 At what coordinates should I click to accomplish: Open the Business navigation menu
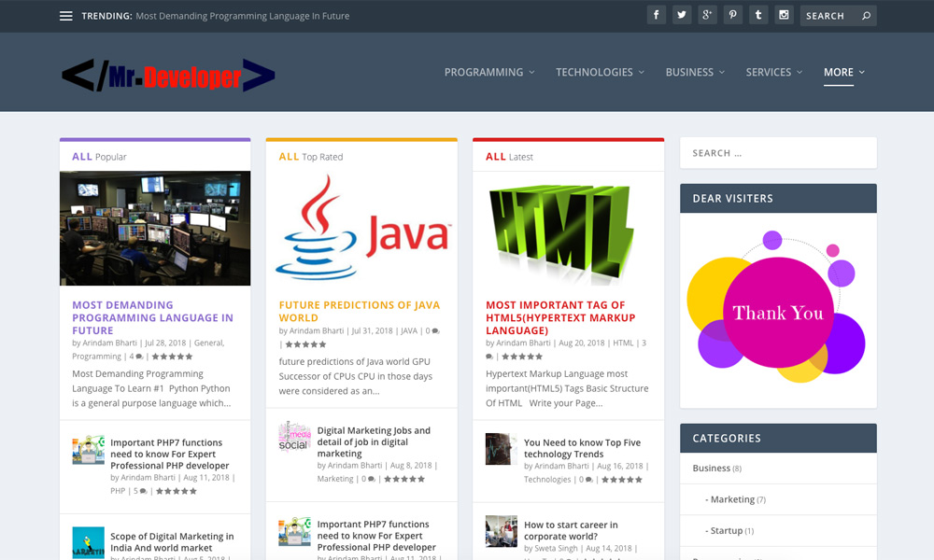point(695,72)
